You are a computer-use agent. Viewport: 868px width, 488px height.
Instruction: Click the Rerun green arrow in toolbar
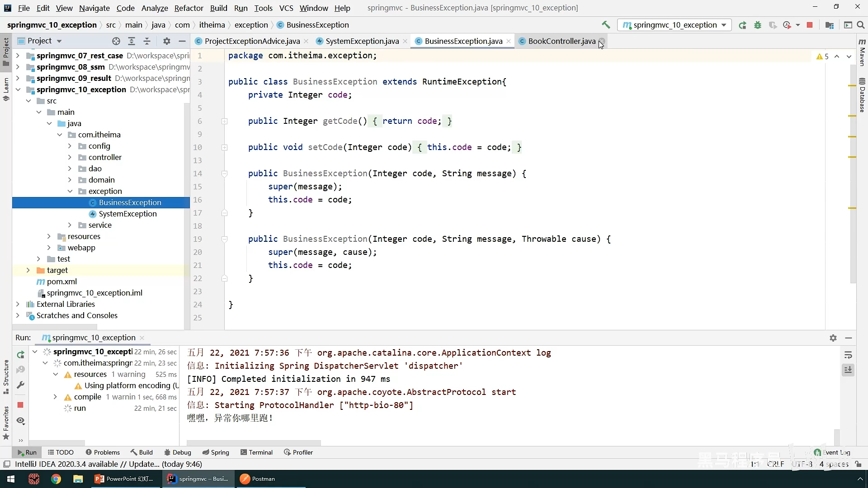point(742,25)
